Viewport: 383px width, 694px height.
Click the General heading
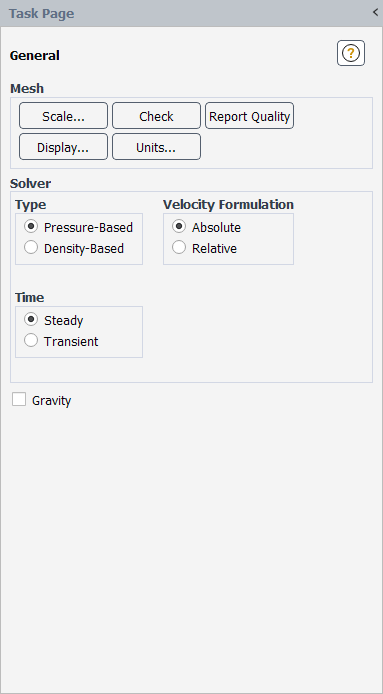pyautogui.click(x=35, y=56)
